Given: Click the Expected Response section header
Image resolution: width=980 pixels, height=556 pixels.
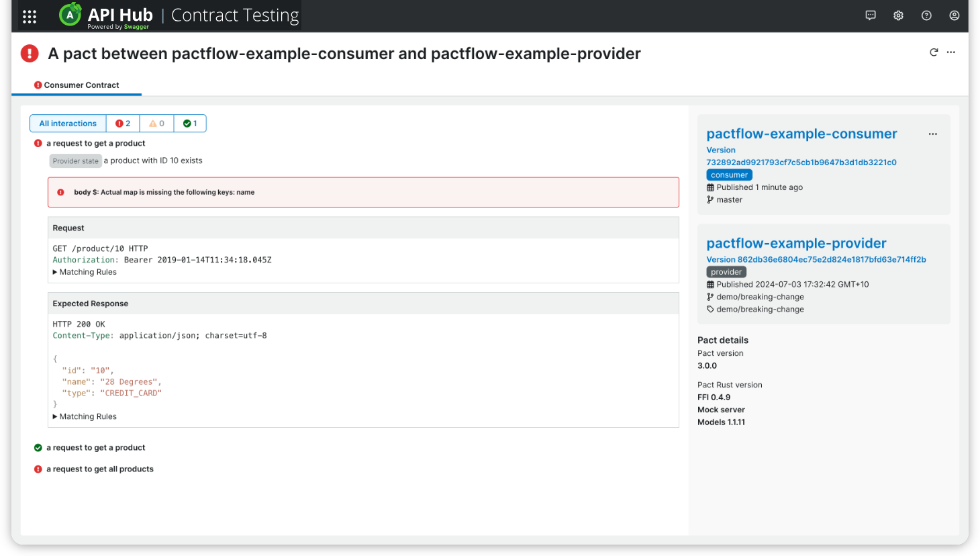Looking at the screenshot, I should [363, 304].
